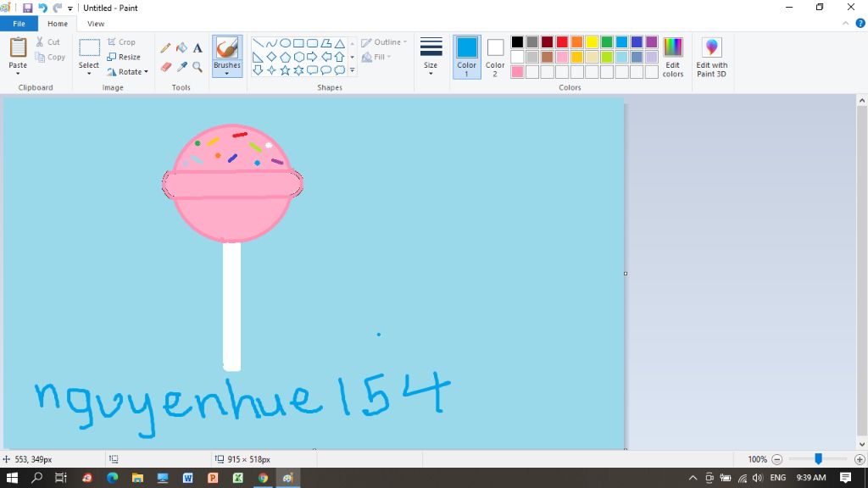This screenshot has width=868, height=488.
Task: Collapse the ribbon with the chevron
Action: point(845,23)
